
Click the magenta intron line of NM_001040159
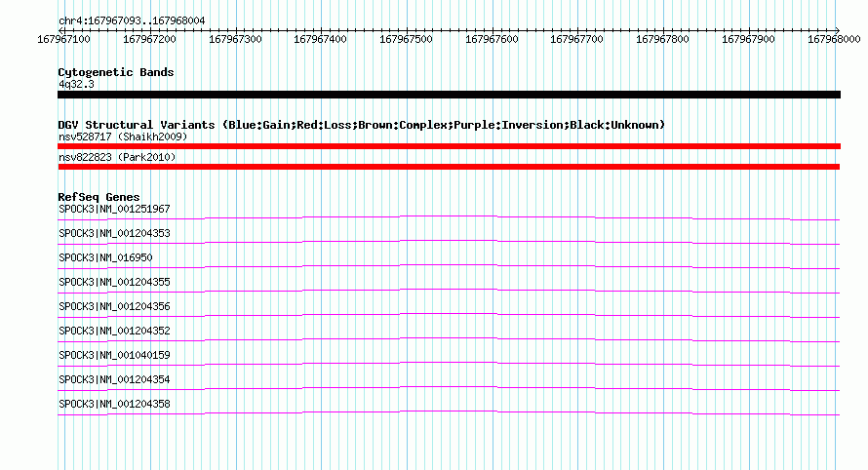449,362
